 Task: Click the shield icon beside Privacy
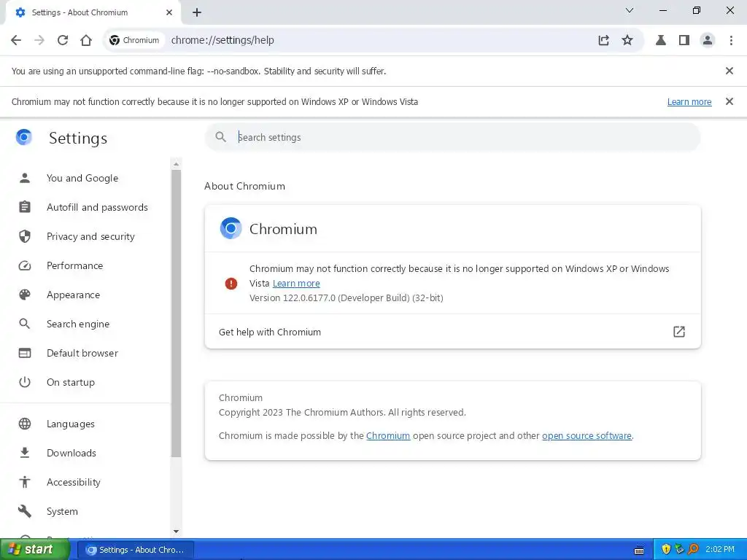tap(25, 236)
